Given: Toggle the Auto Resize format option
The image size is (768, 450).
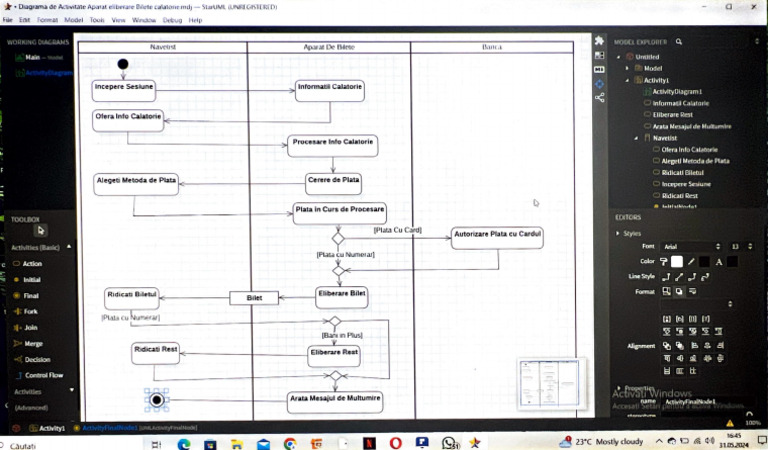Looking at the screenshot, I should [666, 291].
